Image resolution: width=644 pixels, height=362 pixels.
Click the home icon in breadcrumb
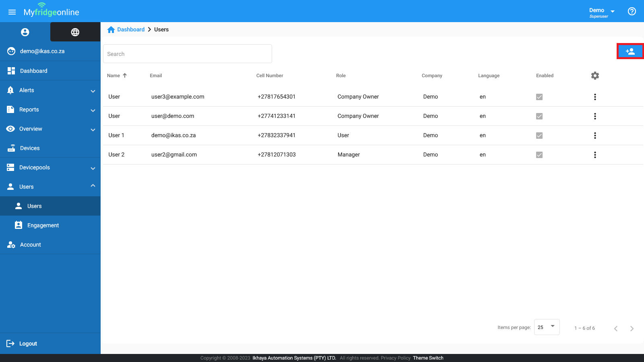111,29
